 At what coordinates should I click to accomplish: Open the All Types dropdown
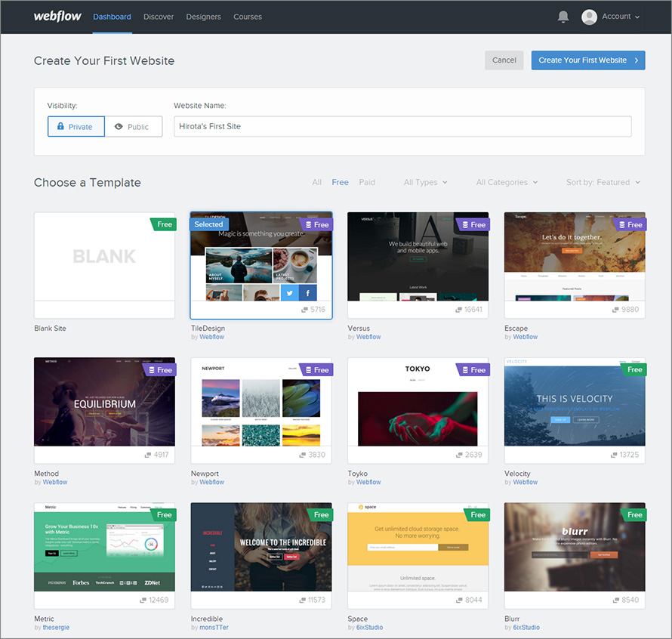point(425,182)
